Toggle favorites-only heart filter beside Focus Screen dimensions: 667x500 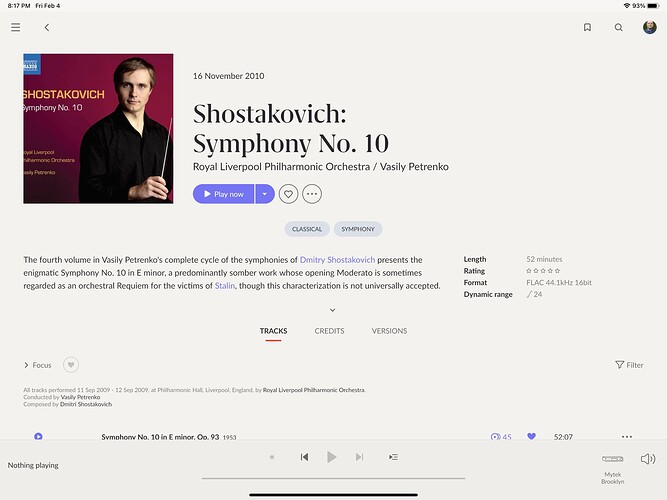click(71, 365)
